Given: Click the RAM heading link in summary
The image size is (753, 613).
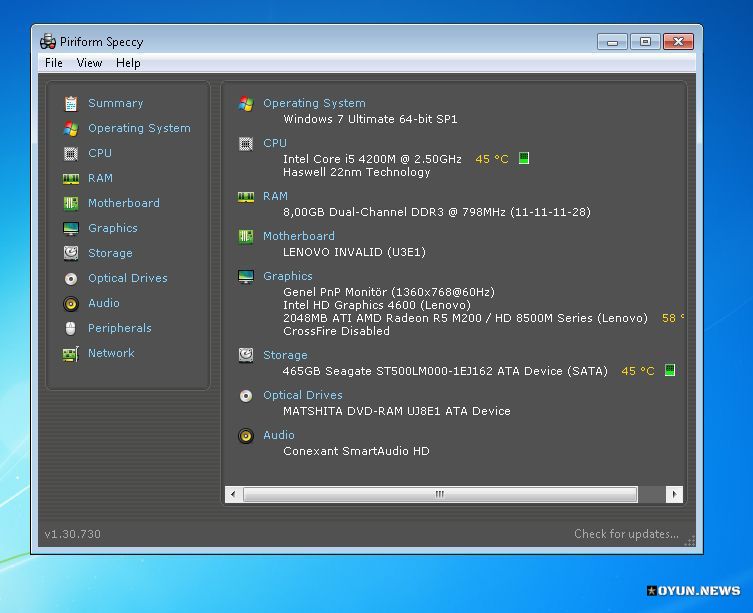Looking at the screenshot, I should (275, 196).
